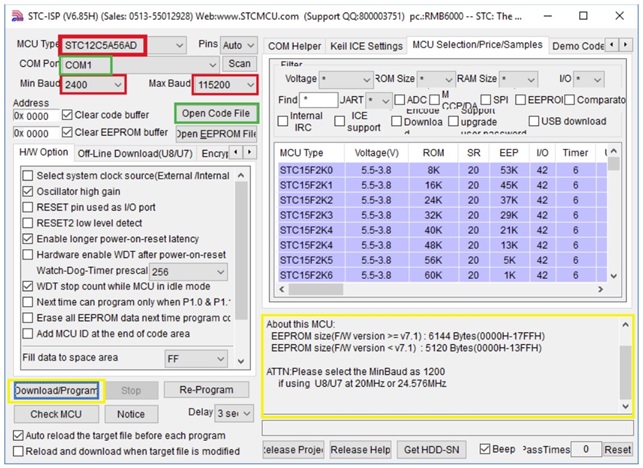
Task: Toggle Auto reload target file before each program
Action: 19,436
